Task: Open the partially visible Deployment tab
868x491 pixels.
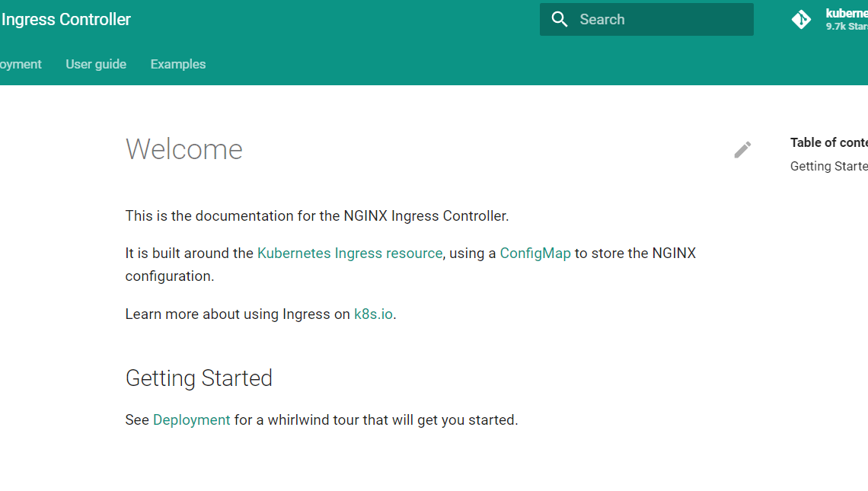Action: click(x=21, y=64)
